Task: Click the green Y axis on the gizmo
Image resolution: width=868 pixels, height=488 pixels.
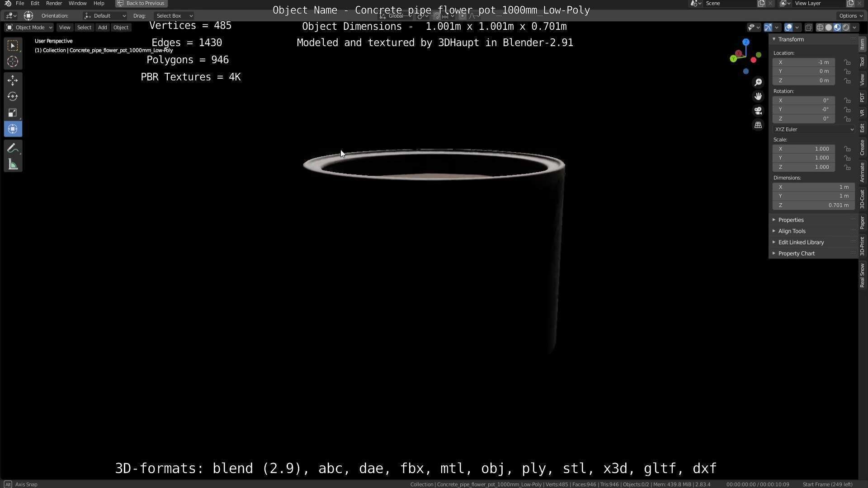Action: [733, 59]
